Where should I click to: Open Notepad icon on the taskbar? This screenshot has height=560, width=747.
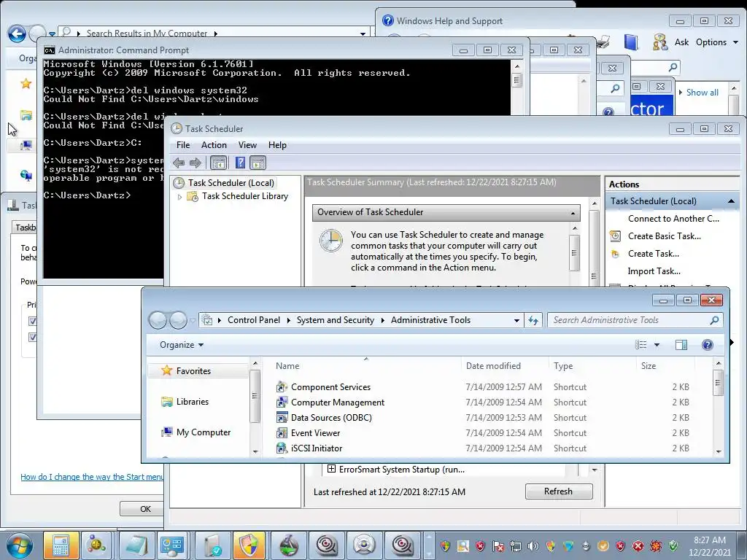136,545
